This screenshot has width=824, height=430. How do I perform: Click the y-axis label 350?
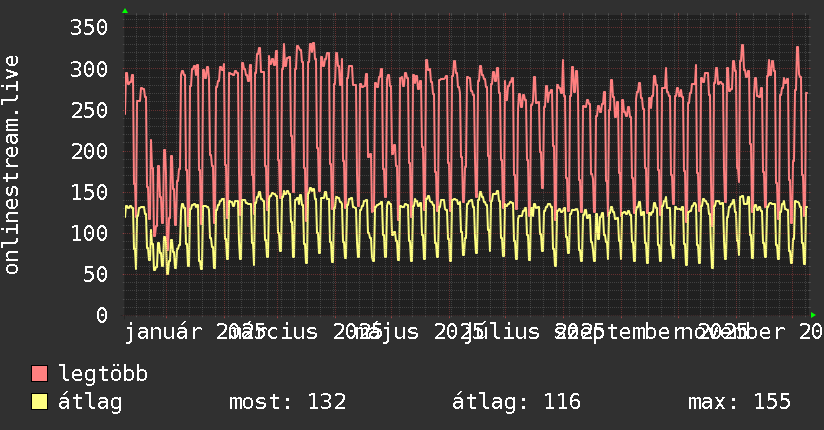pos(89,27)
